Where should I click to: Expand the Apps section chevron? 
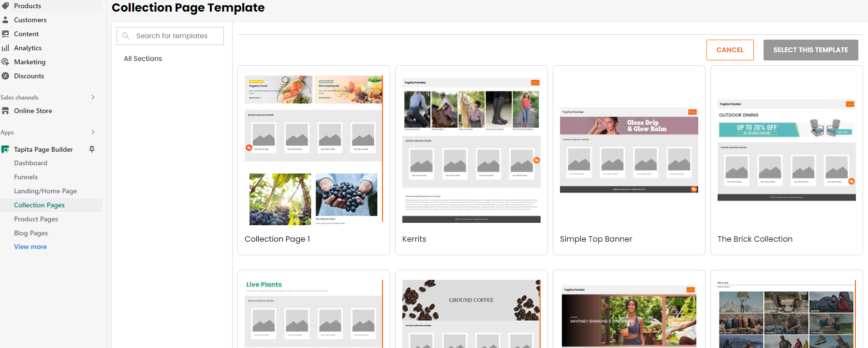tap(93, 132)
